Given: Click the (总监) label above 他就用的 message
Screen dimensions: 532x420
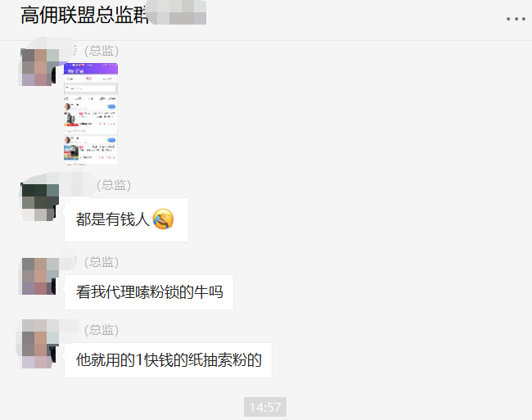Looking at the screenshot, I should click(101, 330).
